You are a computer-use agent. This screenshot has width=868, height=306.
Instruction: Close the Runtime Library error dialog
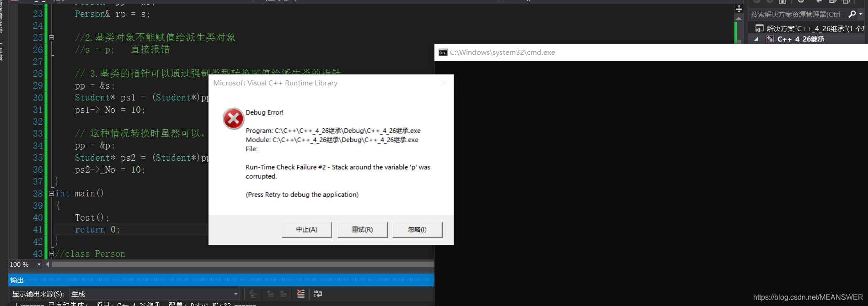444,83
